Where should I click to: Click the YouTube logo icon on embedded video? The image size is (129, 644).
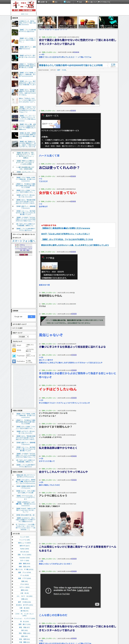97,604
